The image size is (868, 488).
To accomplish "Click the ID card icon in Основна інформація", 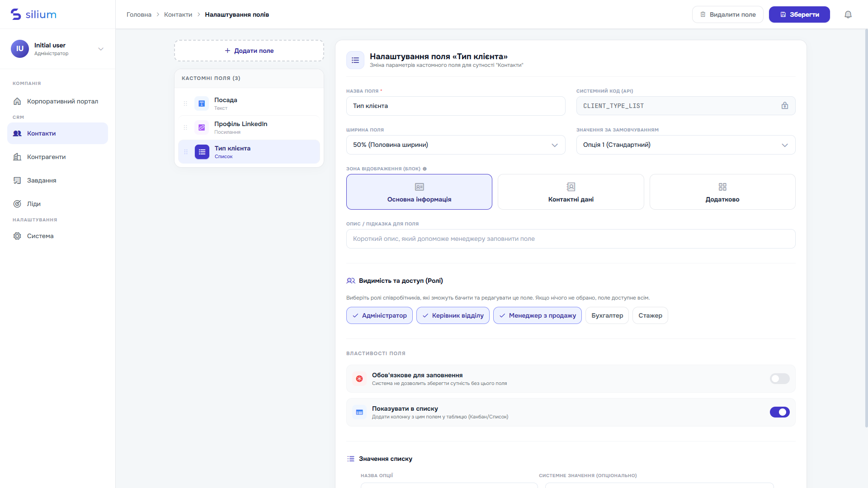I will [x=420, y=187].
